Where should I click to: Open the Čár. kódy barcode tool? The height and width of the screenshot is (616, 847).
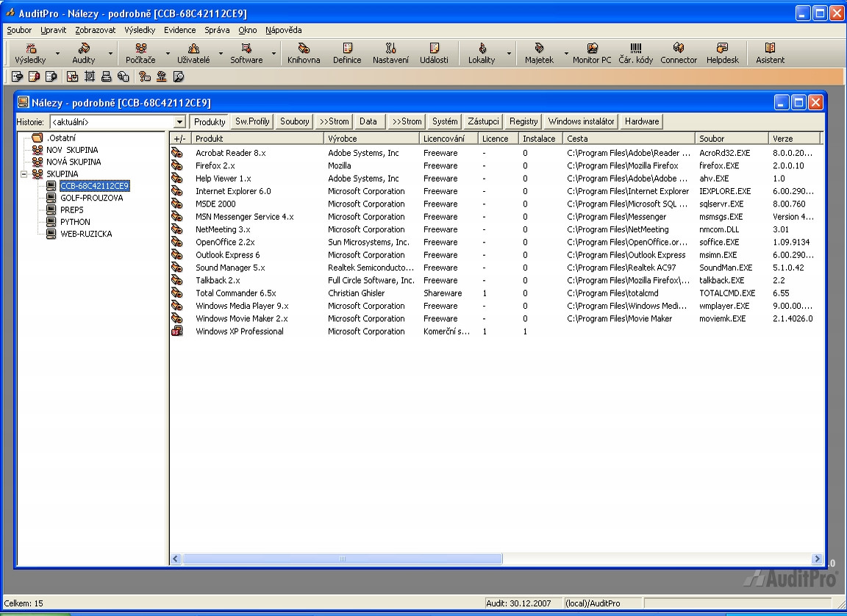point(636,54)
